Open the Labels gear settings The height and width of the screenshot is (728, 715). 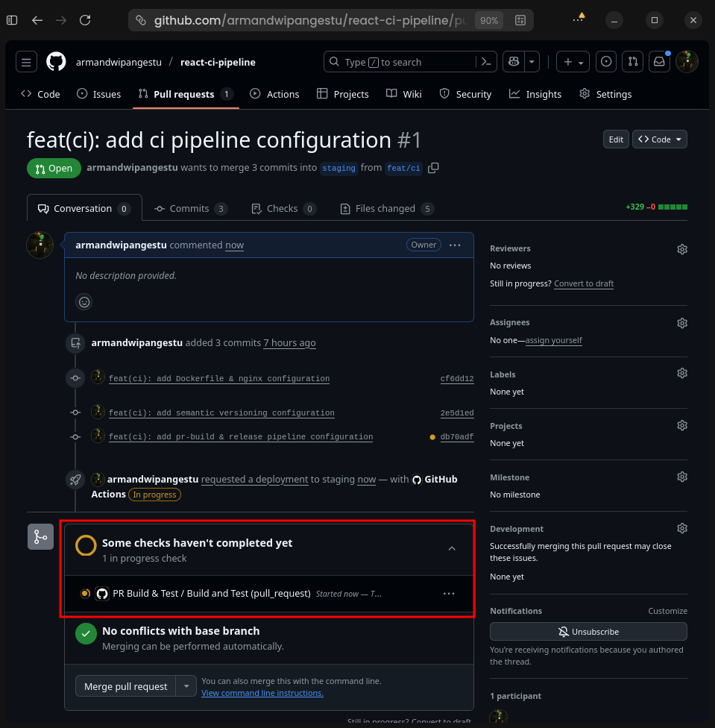pos(681,374)
